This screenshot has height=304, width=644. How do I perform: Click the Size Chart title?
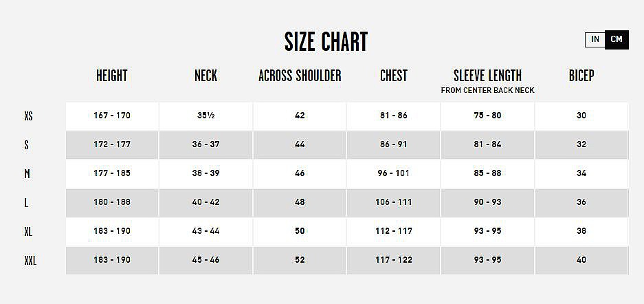[x=326, y=42]
